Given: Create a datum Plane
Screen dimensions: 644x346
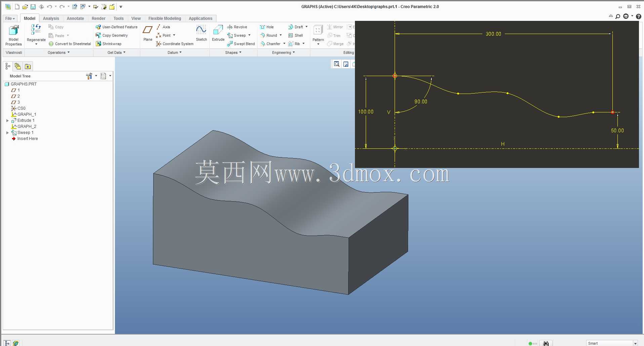Looking at the screenshot, I should (x=148, y=33).
